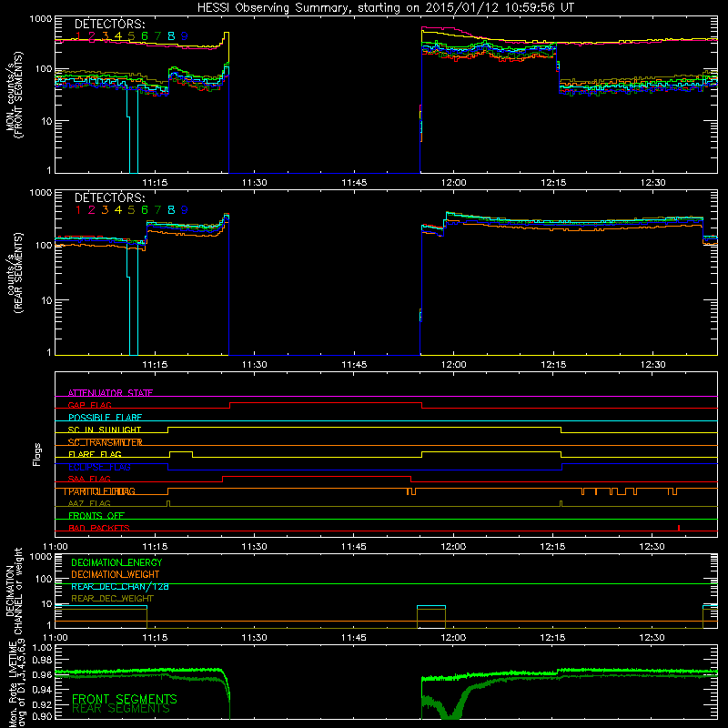The height and width of the screenshot is (728, 728).
Task: Click the REAR SEGMENTS livetime legend text
Action: coord(121,709)
